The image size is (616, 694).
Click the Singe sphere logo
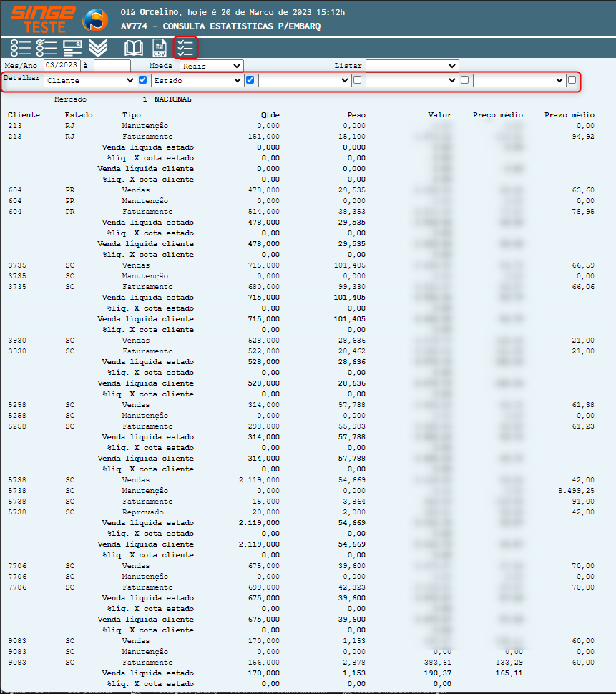95,19
